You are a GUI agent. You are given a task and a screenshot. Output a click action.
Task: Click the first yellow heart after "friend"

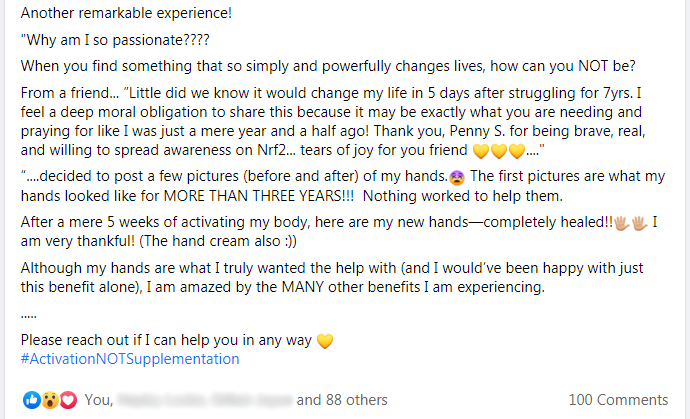[x=481, y=151]
